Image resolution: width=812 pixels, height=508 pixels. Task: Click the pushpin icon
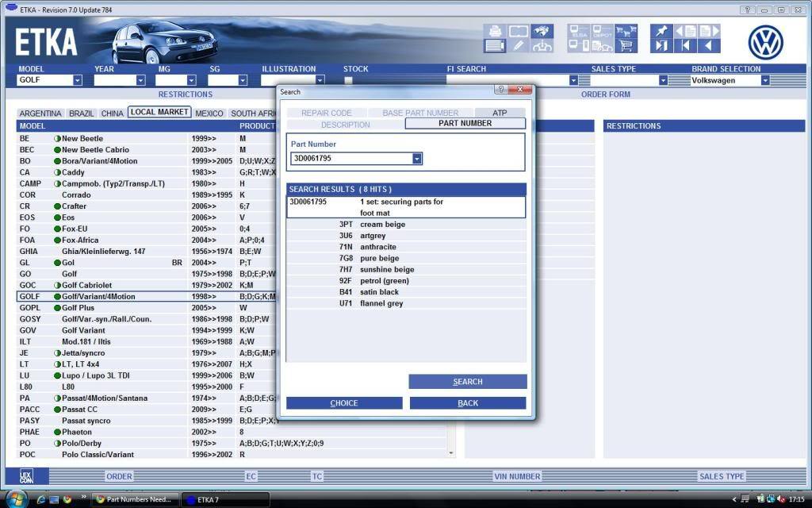click(x=661, y=31)
